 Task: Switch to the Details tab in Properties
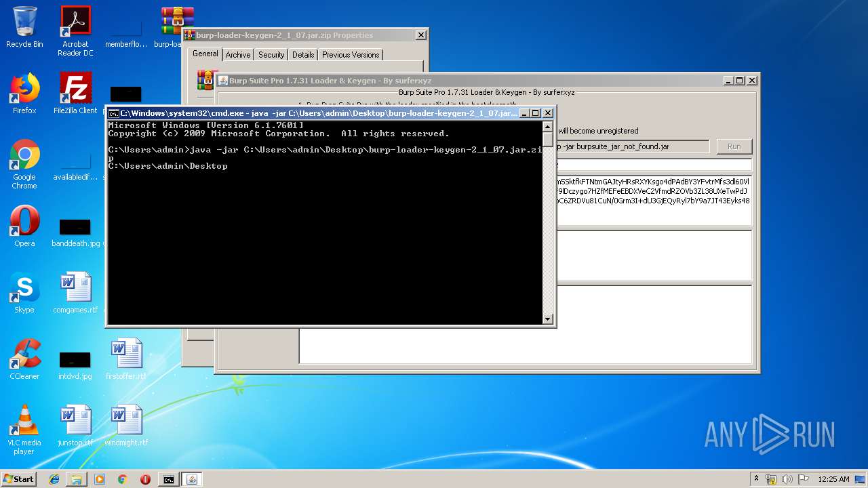point(303,55)
